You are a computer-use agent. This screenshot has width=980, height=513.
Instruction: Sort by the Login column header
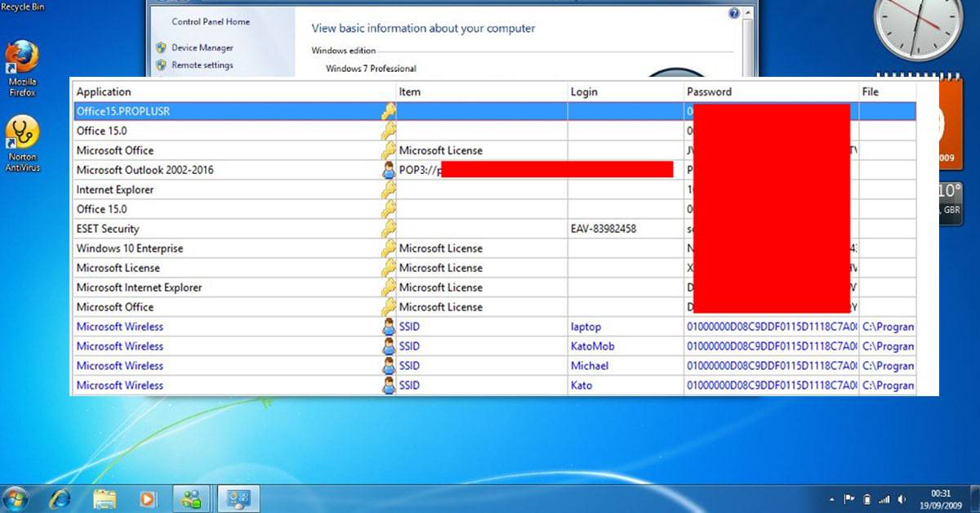584,91
